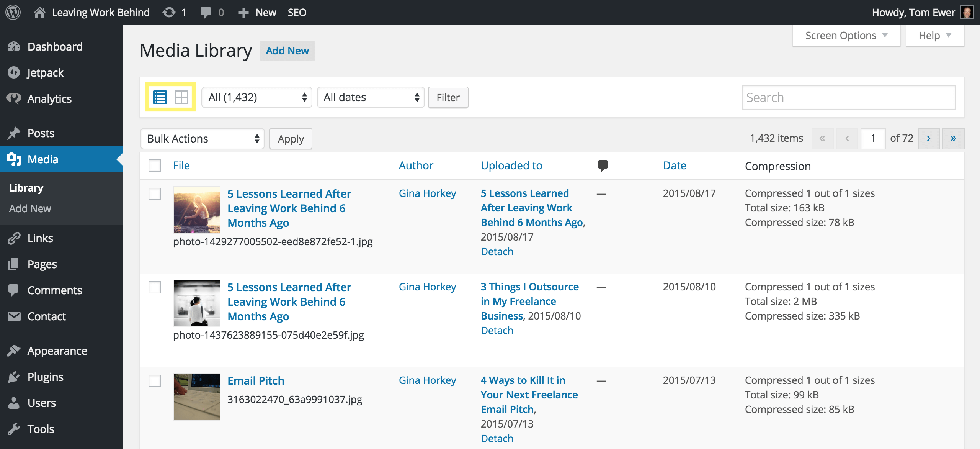
Task: Open the comments bubble icon in admin bar
Action: click(x=206, y=12)
